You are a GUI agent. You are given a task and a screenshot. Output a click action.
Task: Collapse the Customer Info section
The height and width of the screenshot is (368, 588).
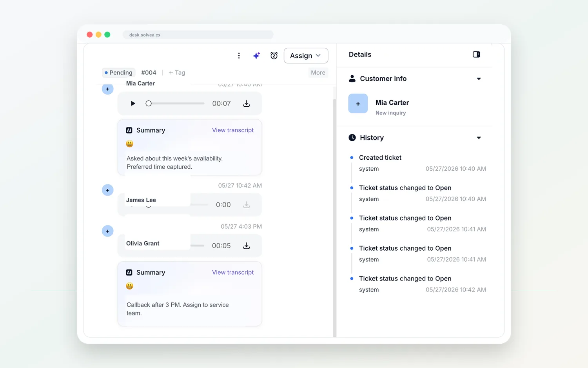[479, 79]
